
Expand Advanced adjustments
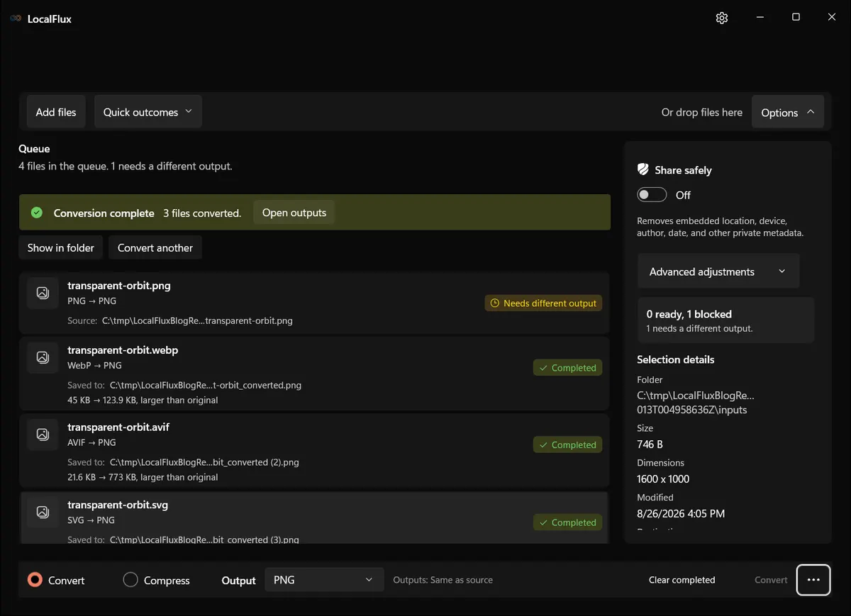point(718,271)
